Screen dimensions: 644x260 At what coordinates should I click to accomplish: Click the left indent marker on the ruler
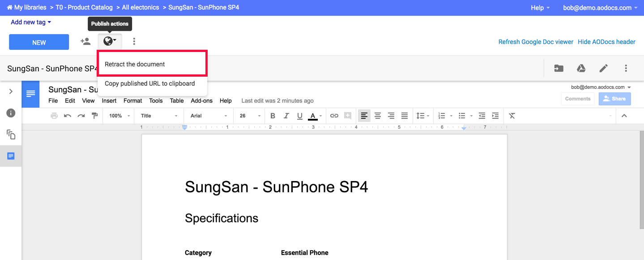[x=184, y=128]
